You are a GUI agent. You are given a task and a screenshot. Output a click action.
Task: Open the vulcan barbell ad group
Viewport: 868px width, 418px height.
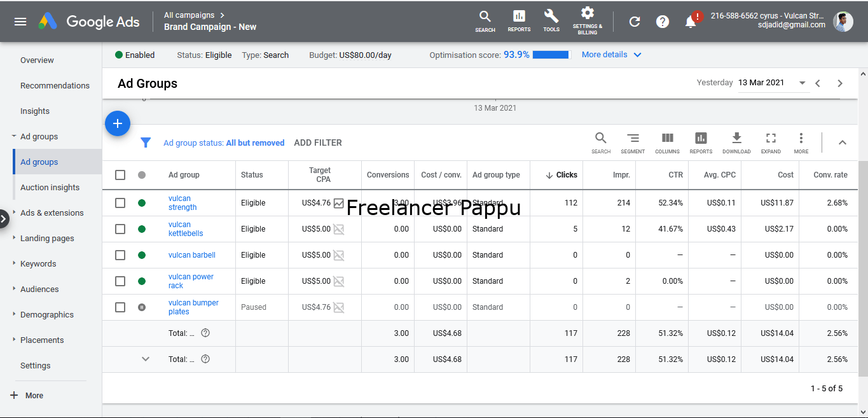[x=192, y=255]
